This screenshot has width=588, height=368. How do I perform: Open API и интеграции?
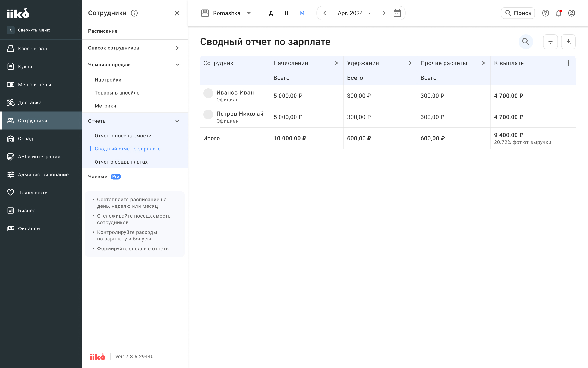[x=41, y=156]
